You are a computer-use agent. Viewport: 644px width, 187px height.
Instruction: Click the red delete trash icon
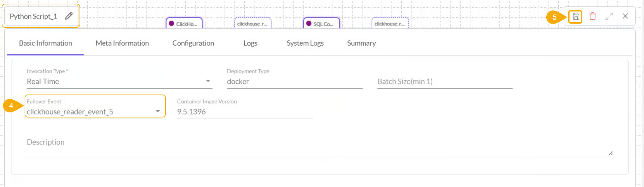592,16
